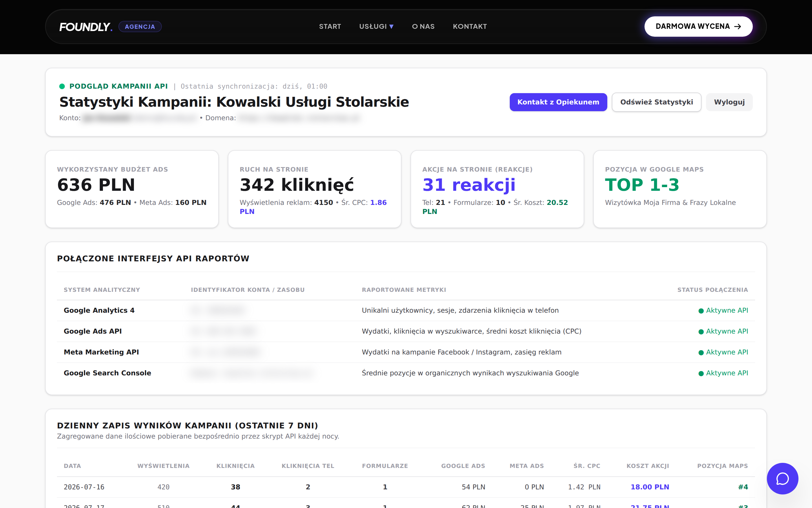The height and width of the screenshot is (508, 812).
Task: Go to START menu item
Action: point(330,27)
